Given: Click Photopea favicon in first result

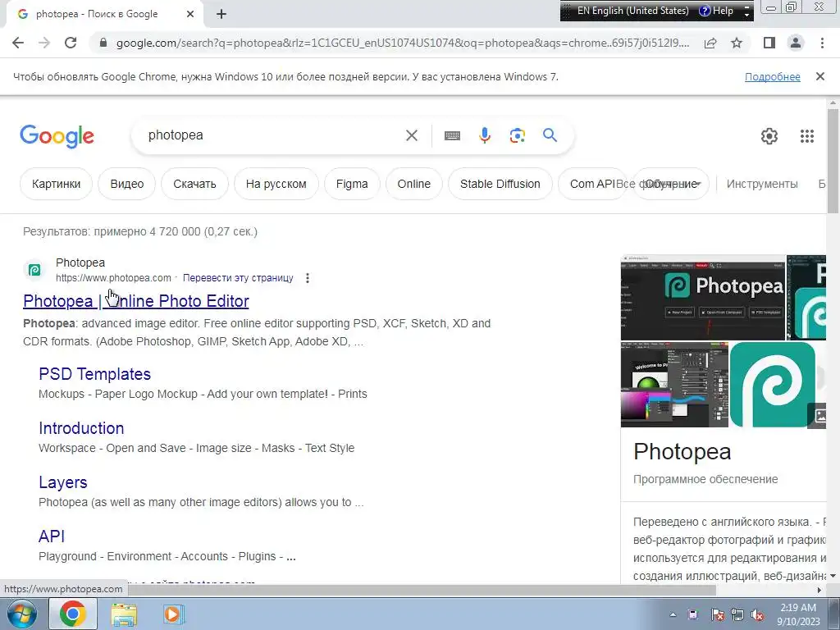Looking at the screenshot, I should point(34,270).
